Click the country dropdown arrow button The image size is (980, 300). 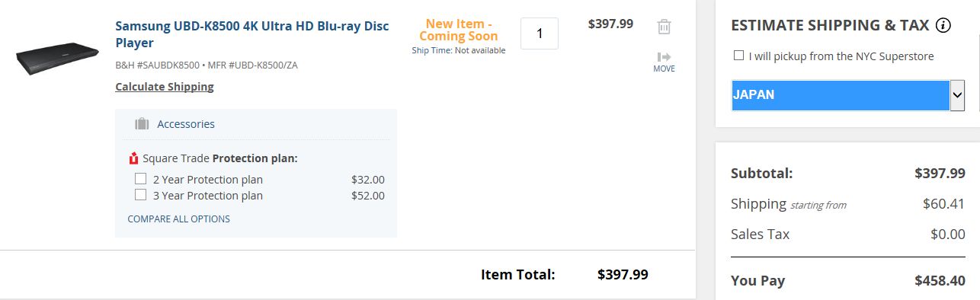[x=958, y=95]
